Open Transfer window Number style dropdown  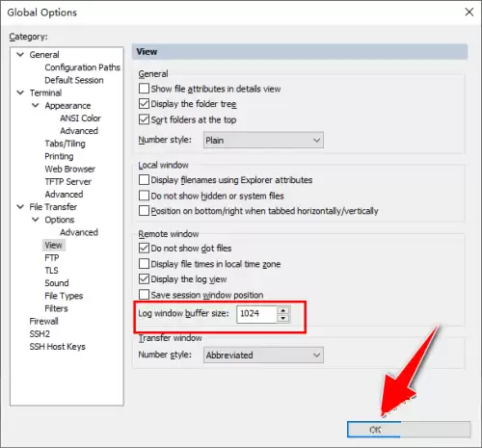click(x=263, y=355)
